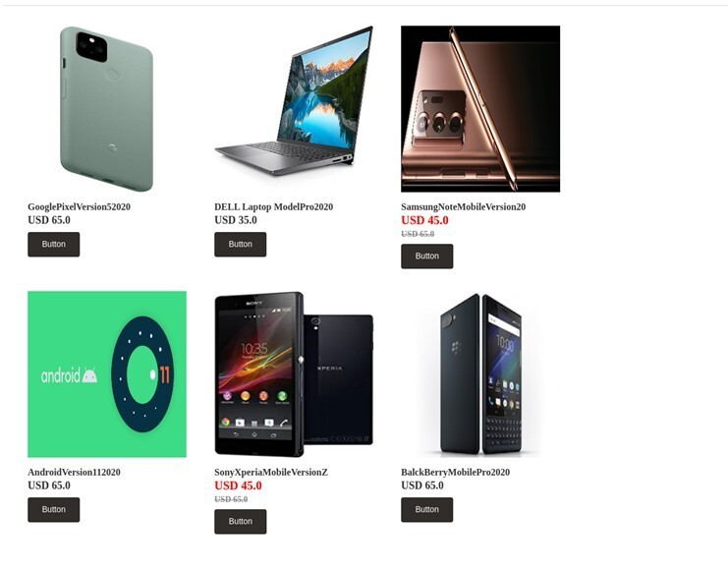The image size is (728, 570).
Task: Click the red USD 45.0 Sony price
Action: click(238, 485)
